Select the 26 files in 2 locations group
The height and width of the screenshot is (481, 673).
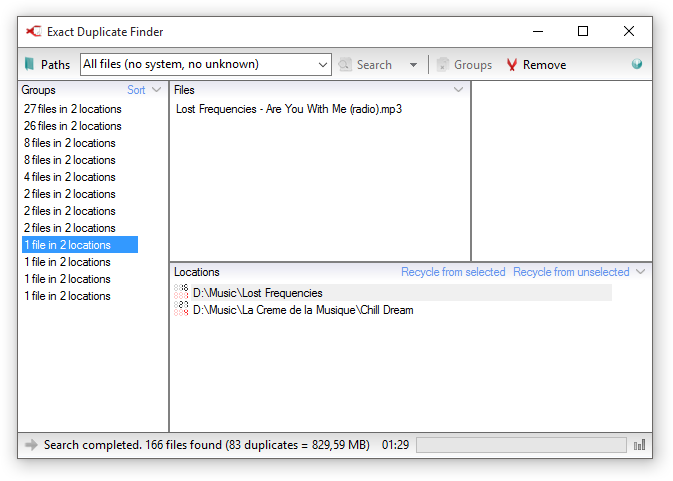(x=73, y=126)
